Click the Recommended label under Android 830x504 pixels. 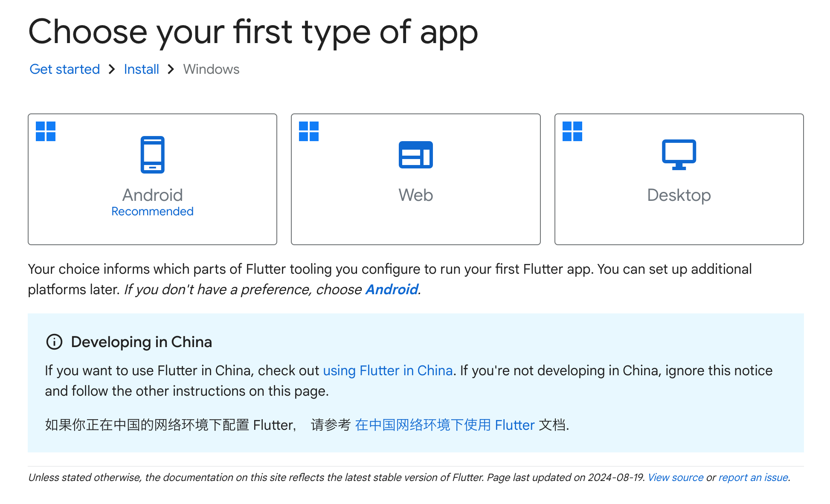pos(152,211)
